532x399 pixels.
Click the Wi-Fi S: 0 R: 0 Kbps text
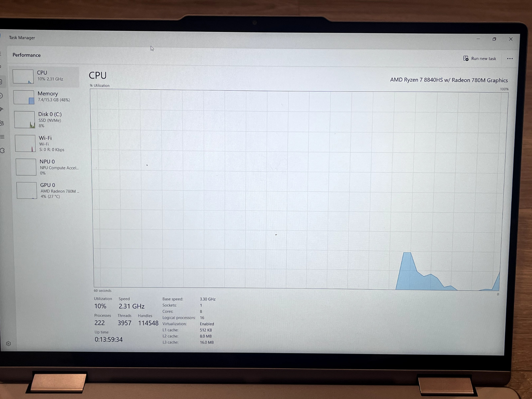coord(52,150)
